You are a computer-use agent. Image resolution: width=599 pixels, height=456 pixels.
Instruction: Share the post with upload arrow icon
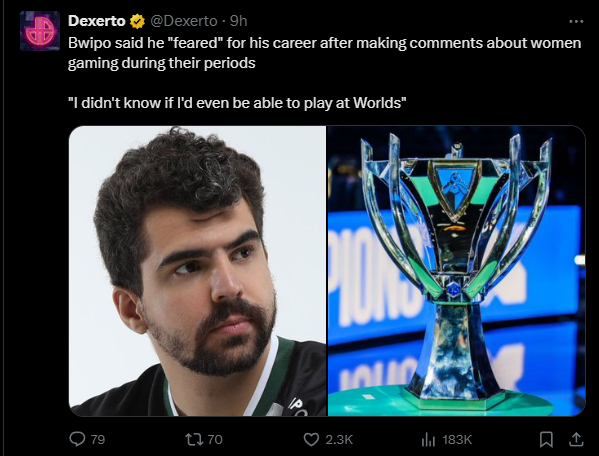(x=576, y=439)
